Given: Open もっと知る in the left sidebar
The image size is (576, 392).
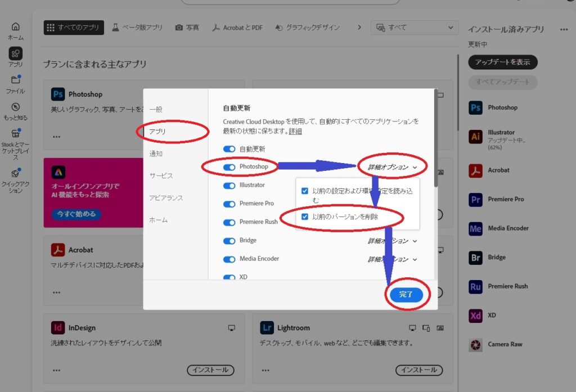Looking at the screenshot, I should (15, 111).
